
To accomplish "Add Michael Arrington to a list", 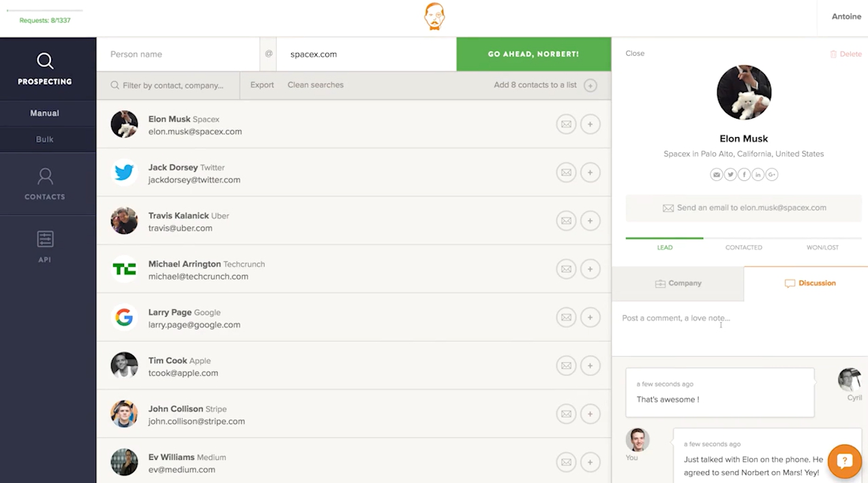I will tap(590, 269).
